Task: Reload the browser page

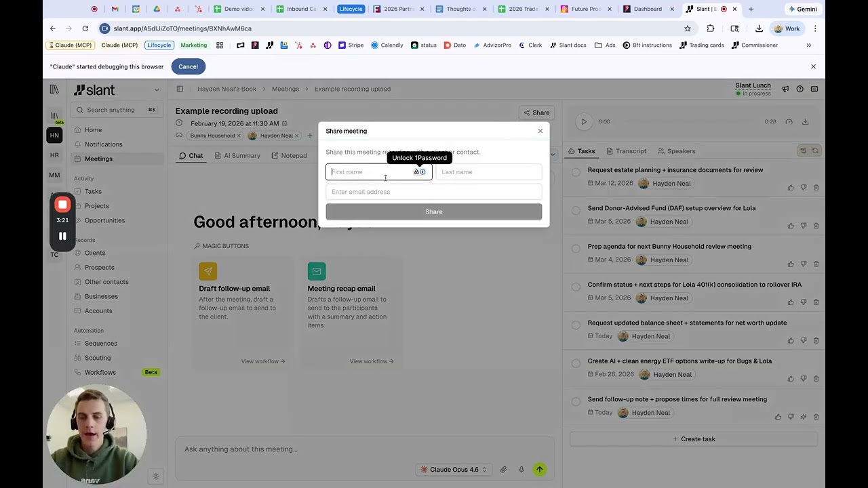Action: coord(85,28)
